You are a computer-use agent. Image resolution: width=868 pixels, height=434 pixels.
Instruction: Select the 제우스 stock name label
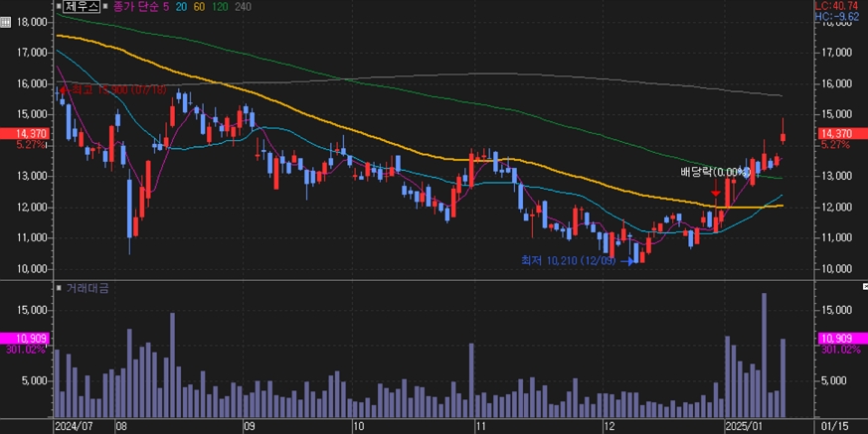82,6
